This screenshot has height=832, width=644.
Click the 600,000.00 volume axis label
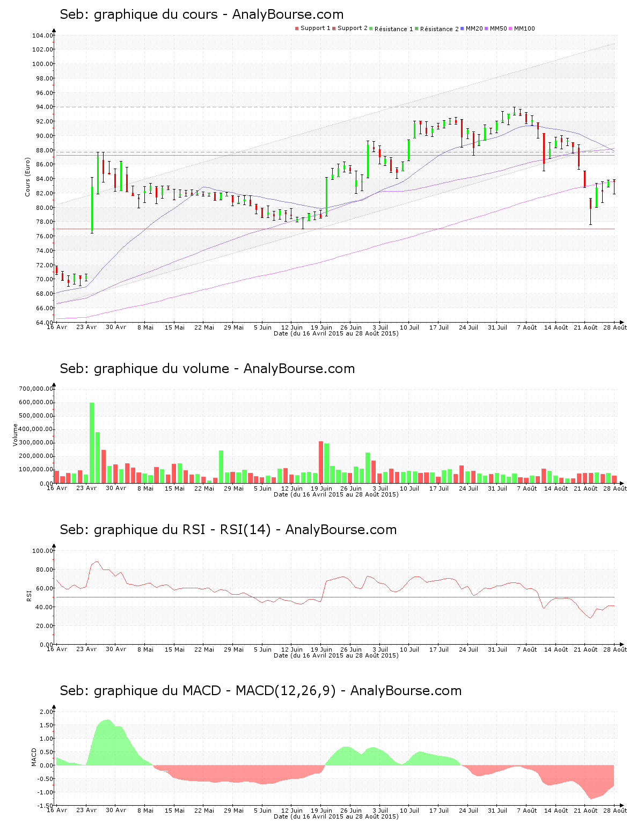[36, 402]
